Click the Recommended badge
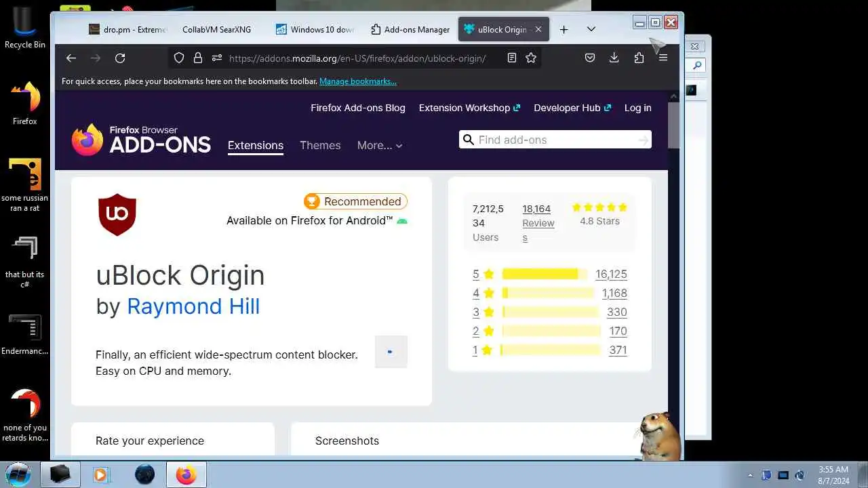This screenshot has height=488, width=868. tap(355, 201)
